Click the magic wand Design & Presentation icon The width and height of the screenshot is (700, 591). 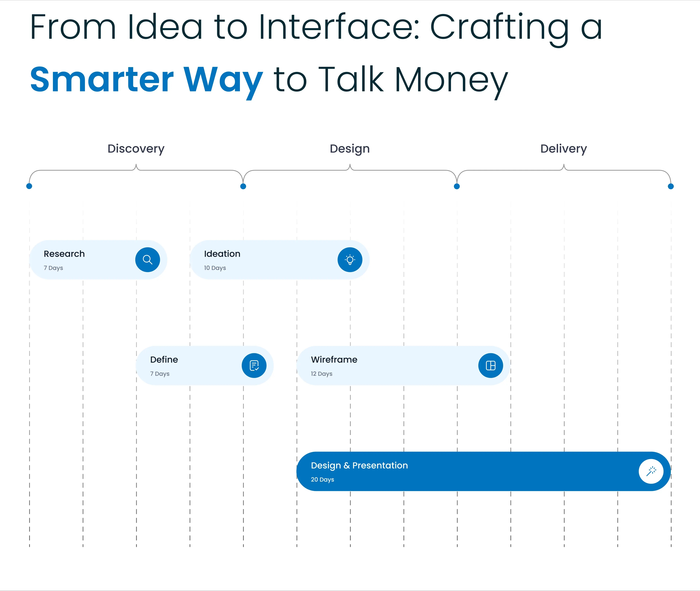click(x=651, y=471)
